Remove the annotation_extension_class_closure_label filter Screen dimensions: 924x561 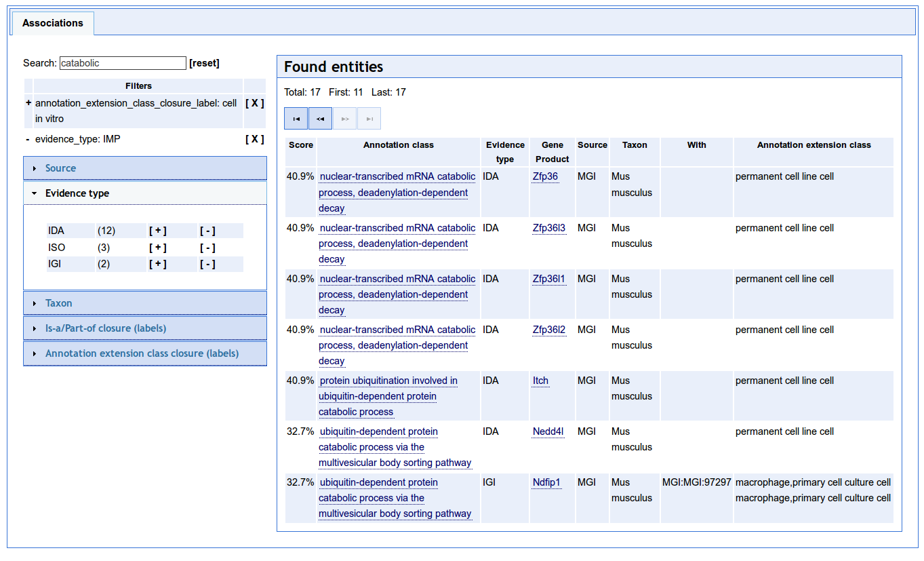(x=254, y=104)
